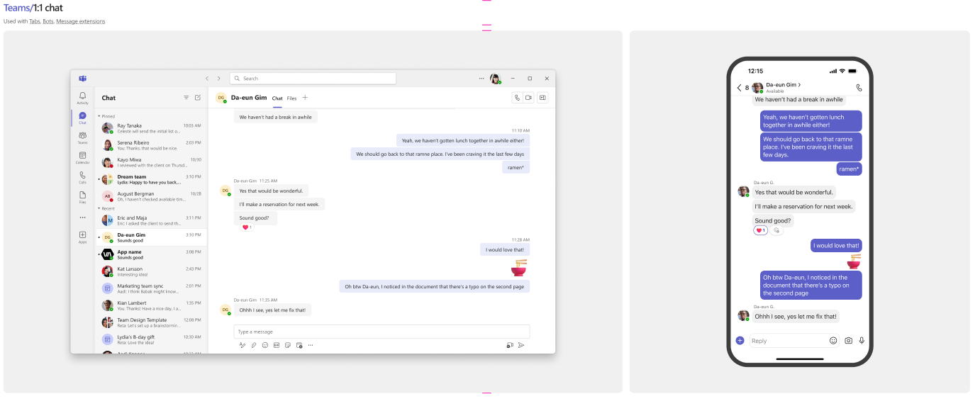Open the chat list filter icon

pyautogui.click(x=186, y=98)
